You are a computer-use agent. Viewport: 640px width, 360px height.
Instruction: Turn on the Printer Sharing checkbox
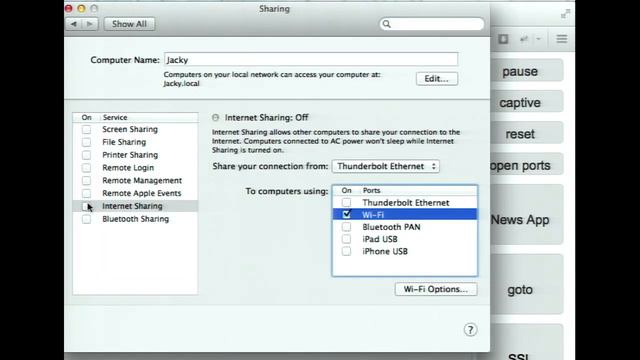click(x=87, y=155)
